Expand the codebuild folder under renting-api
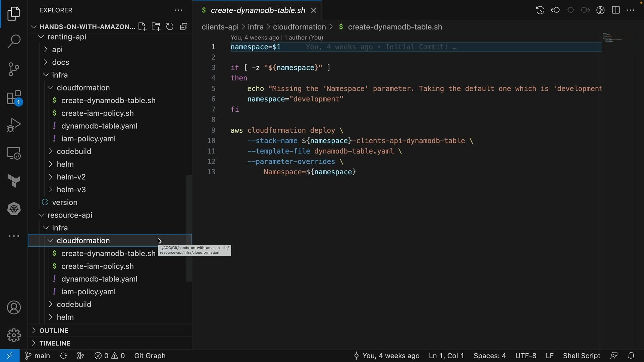This screenshot has width=644, height=362. click(x=74, y=152)
